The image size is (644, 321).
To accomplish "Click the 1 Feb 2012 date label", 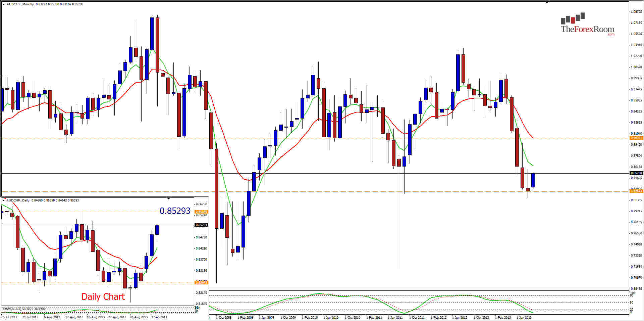I will click(439, 317).
